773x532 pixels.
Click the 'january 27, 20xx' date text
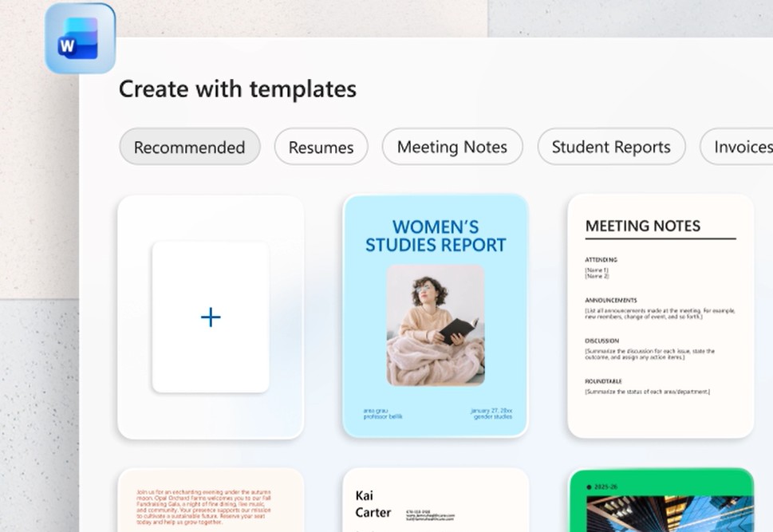tap(491, 410)
